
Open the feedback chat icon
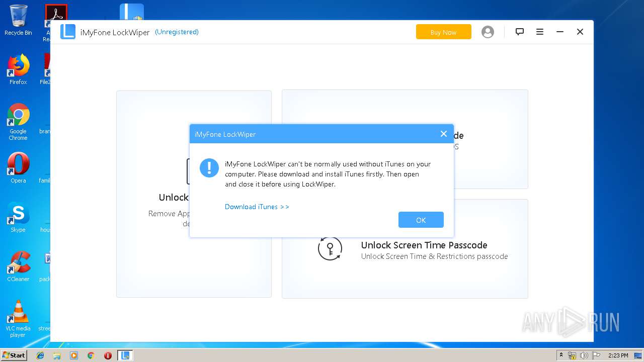coord(520,32)
